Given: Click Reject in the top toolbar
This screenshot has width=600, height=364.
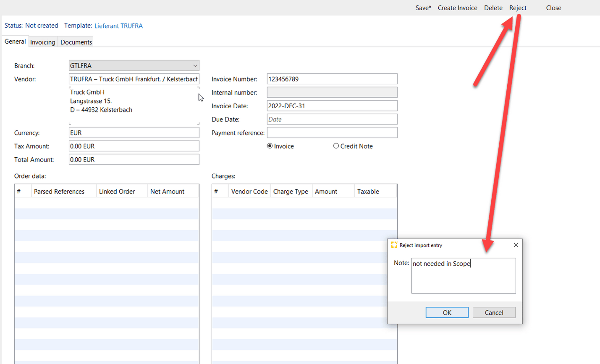Looking at the screenshot, I should pyautogui.click(x=518, y=8).
